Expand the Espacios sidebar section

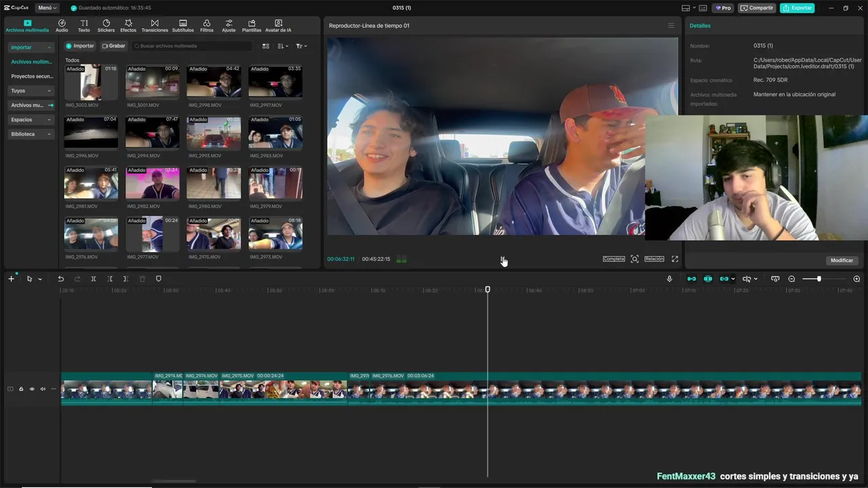click(31, 120)
